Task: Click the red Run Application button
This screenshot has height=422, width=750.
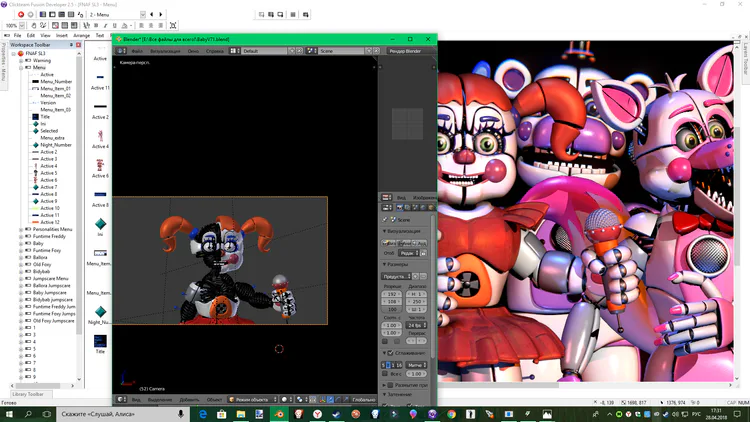Action: pyautogui.click(x=21, y=14)
